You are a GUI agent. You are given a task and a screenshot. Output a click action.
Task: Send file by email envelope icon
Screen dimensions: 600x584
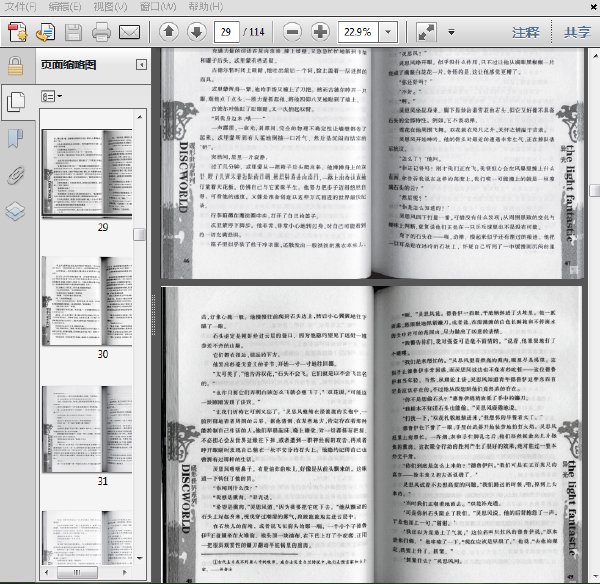click(129, 32)
